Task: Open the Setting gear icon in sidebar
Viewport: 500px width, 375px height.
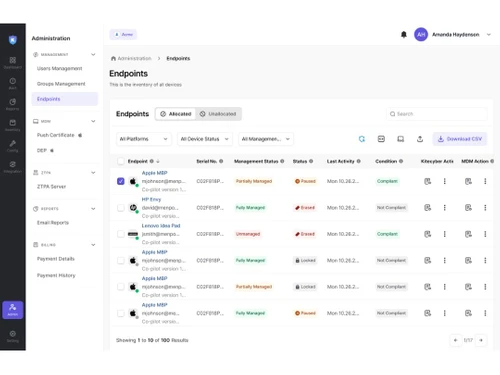Action: [x=13, y=334]
